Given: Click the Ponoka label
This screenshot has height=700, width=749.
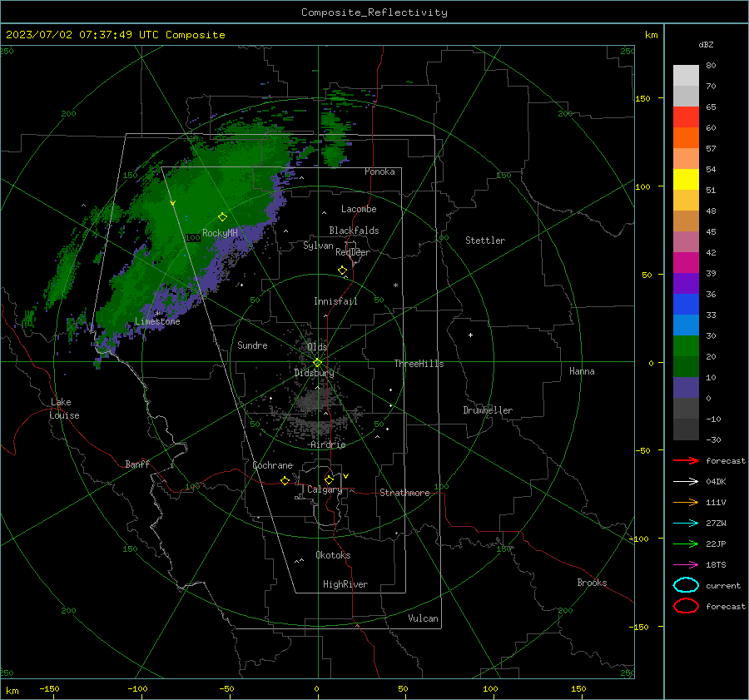Looking at the screenshot, I should click(x=379, y=171).
